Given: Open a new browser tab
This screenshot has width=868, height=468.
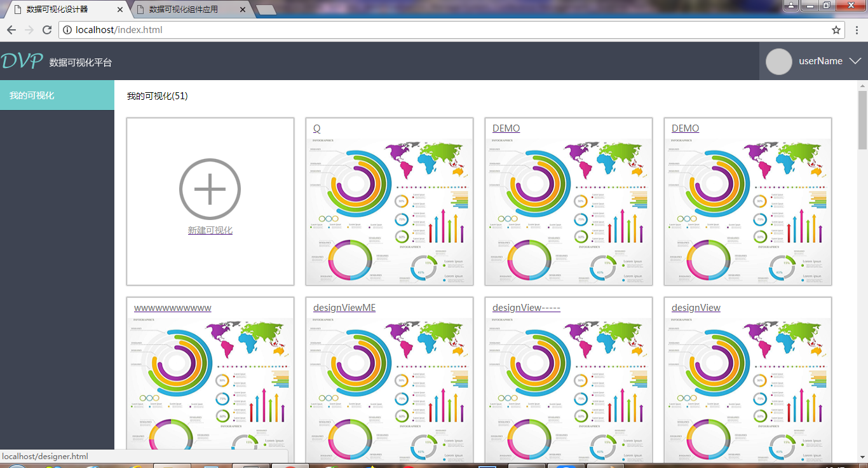Looking at the screenshot, I should pyautogui.click(x=266, y=10).
